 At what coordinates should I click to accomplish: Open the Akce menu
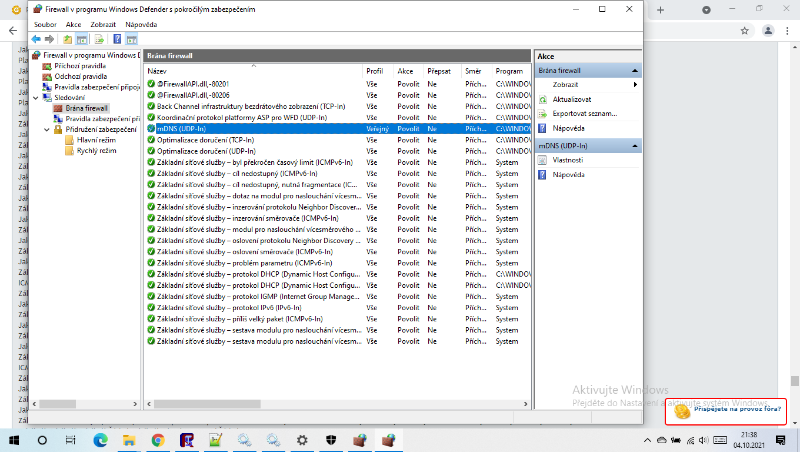pyautogui.click(x=73, y=24)
